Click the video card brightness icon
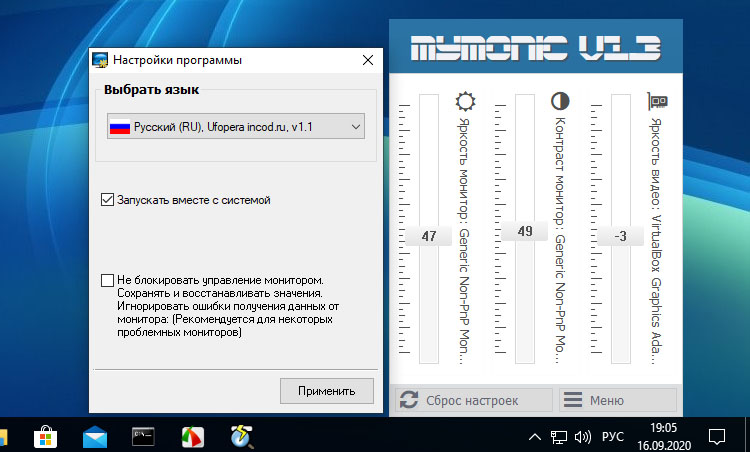 [658, 101]
